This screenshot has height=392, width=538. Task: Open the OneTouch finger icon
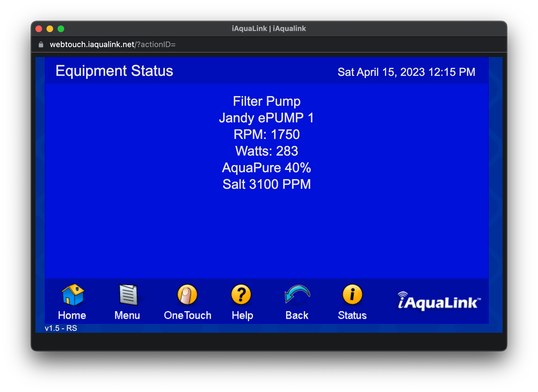click(x=187, y=295)
